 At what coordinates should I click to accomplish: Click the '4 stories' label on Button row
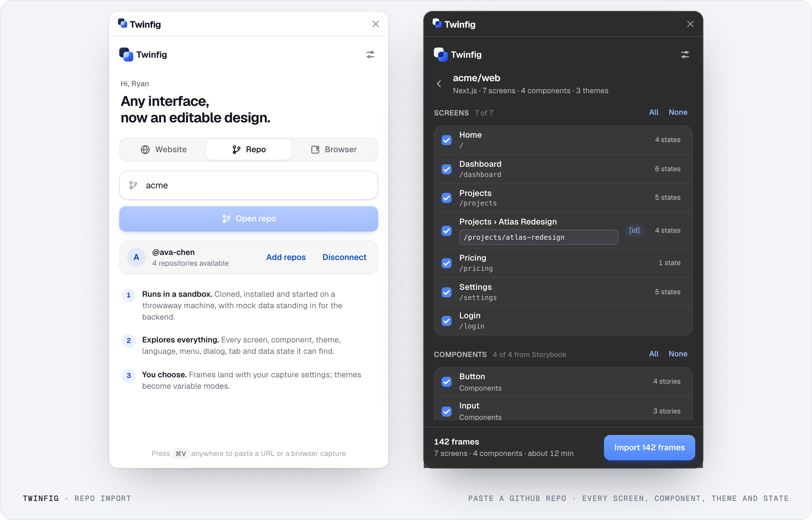point(666,381)
